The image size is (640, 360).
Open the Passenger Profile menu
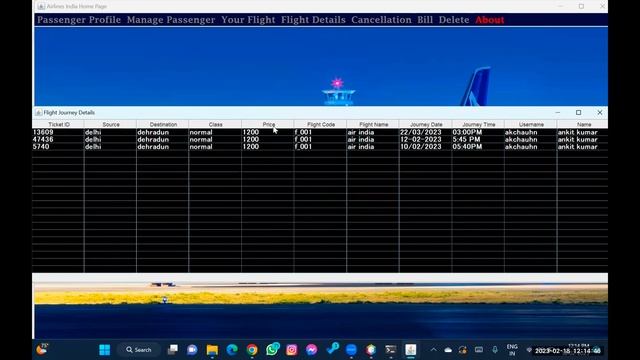coord(79,20)
